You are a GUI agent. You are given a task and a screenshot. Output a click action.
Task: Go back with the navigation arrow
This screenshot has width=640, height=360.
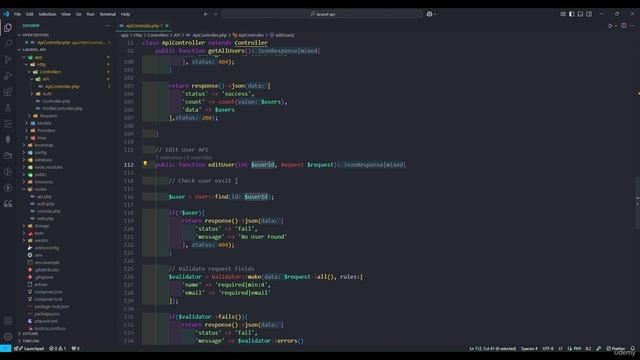(x=206, y=14)
